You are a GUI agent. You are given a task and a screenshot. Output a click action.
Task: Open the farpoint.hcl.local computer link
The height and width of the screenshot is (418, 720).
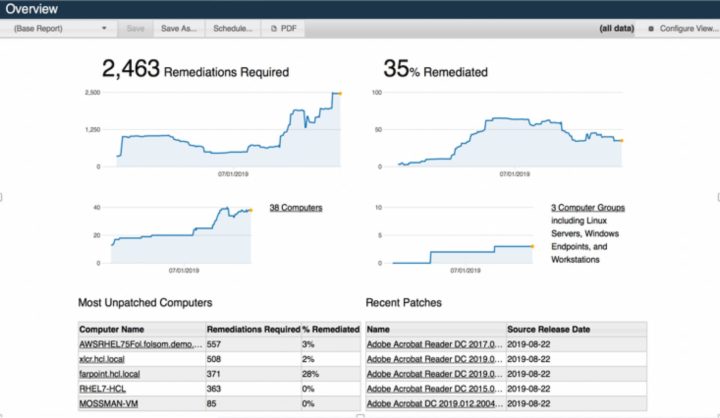click(x=109, y=374)
